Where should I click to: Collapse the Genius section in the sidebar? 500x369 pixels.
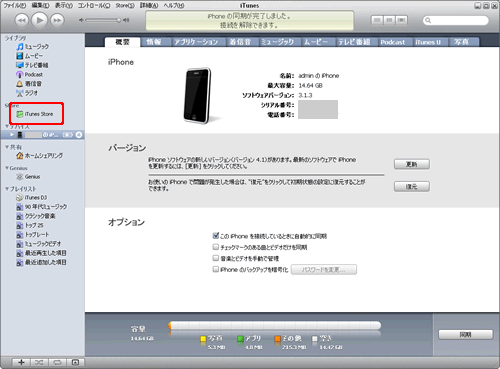point(7,168)
